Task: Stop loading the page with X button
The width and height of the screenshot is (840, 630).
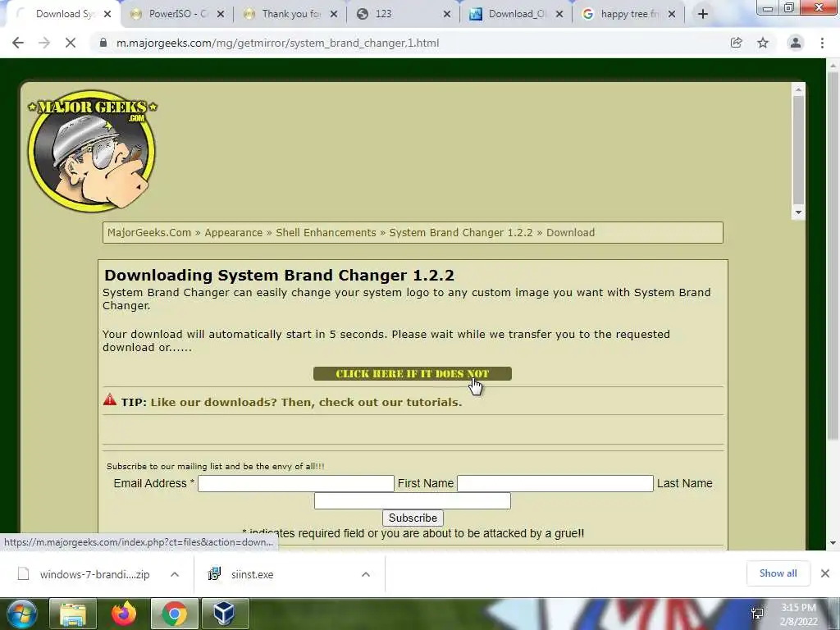Action: click(x=71, y=43)
